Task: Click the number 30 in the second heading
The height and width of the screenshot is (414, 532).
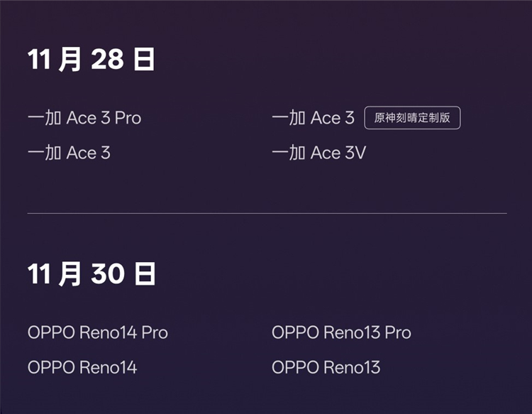Action: [x=108, y=274]
